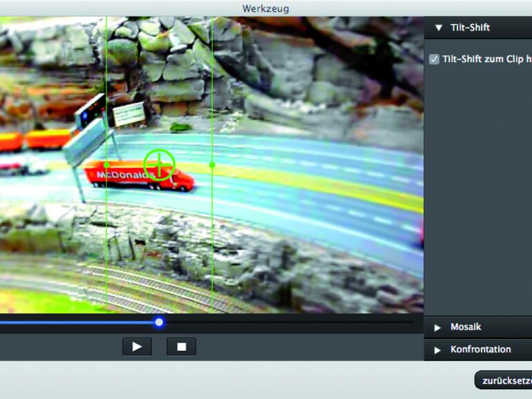Expand the Konfrontation section triangle
The height and width of the screenshot is (399, 532).
(437, 350)
